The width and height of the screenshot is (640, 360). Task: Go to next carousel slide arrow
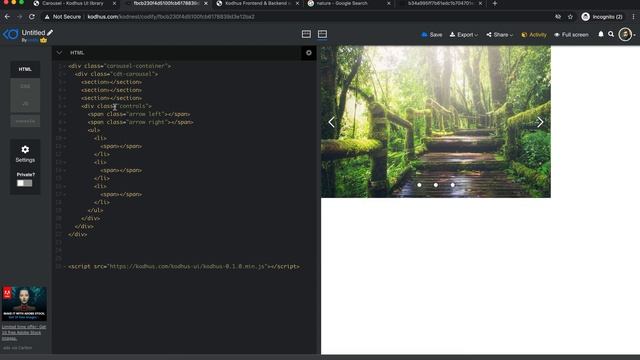(540, 122)
